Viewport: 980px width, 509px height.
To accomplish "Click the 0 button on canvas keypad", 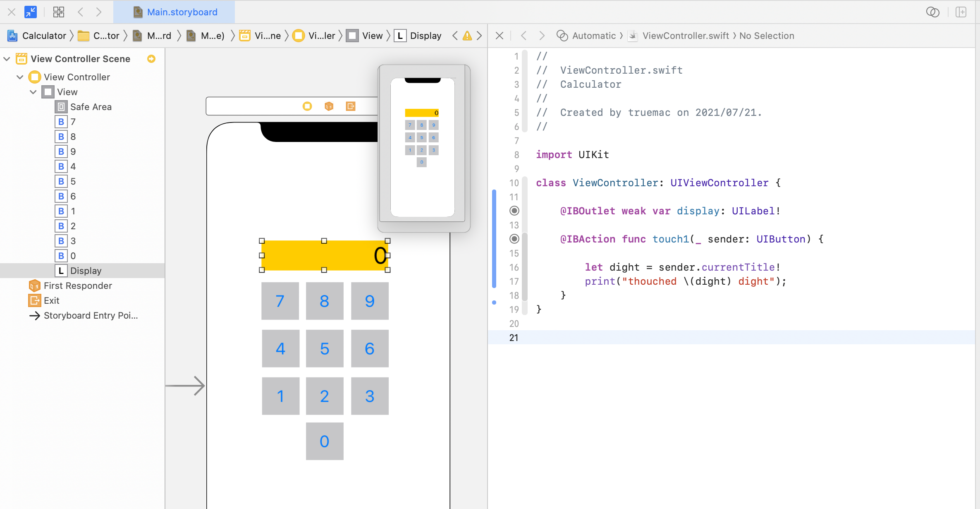I will click(325, 441).
